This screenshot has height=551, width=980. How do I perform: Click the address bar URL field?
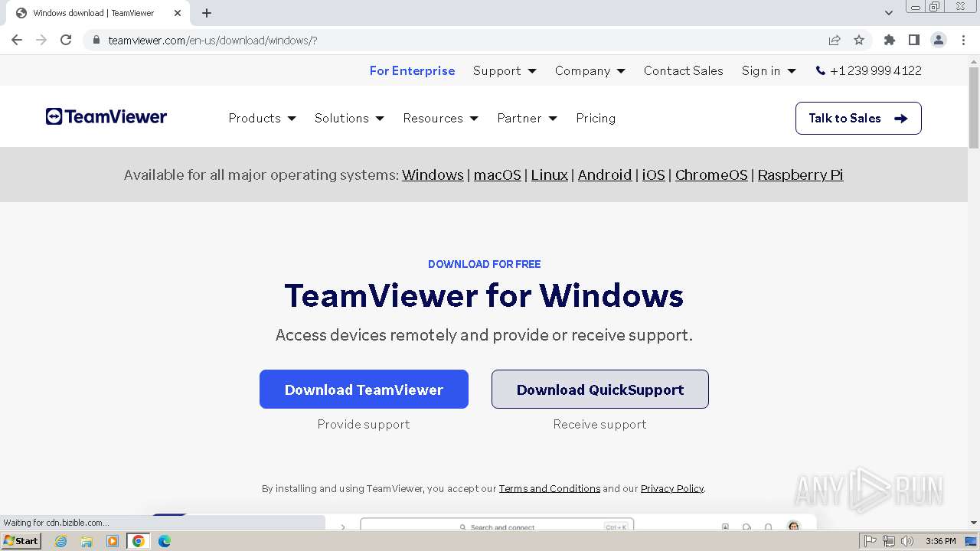click(459, 40)
